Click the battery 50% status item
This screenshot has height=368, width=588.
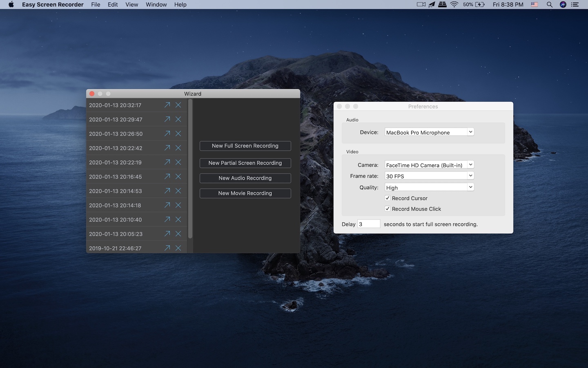click(x=474, y=4)
